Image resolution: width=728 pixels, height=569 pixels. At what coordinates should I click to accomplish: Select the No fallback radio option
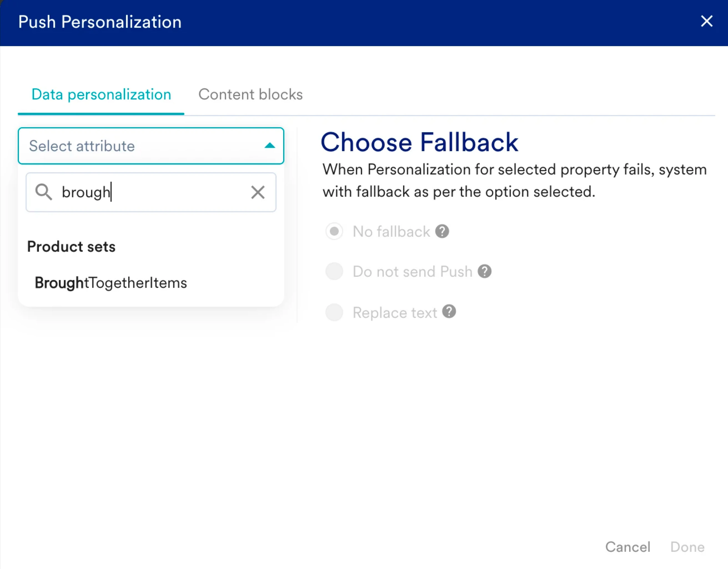click(334, 231)
